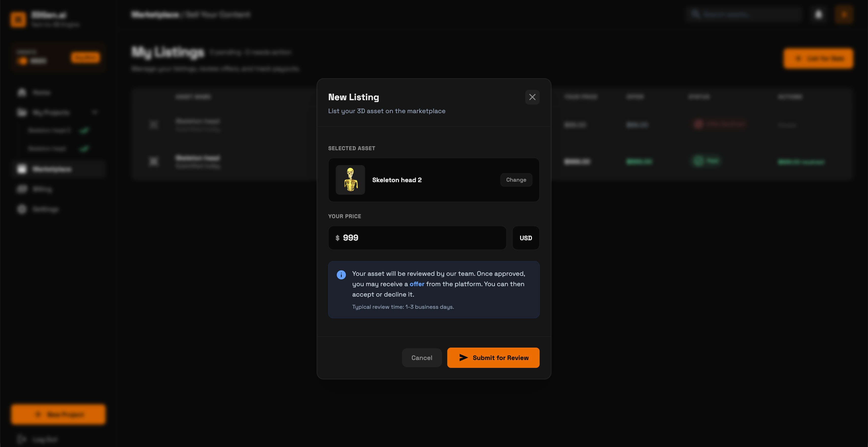Open Marketplace in the blurred sidebar

(59, 169)
